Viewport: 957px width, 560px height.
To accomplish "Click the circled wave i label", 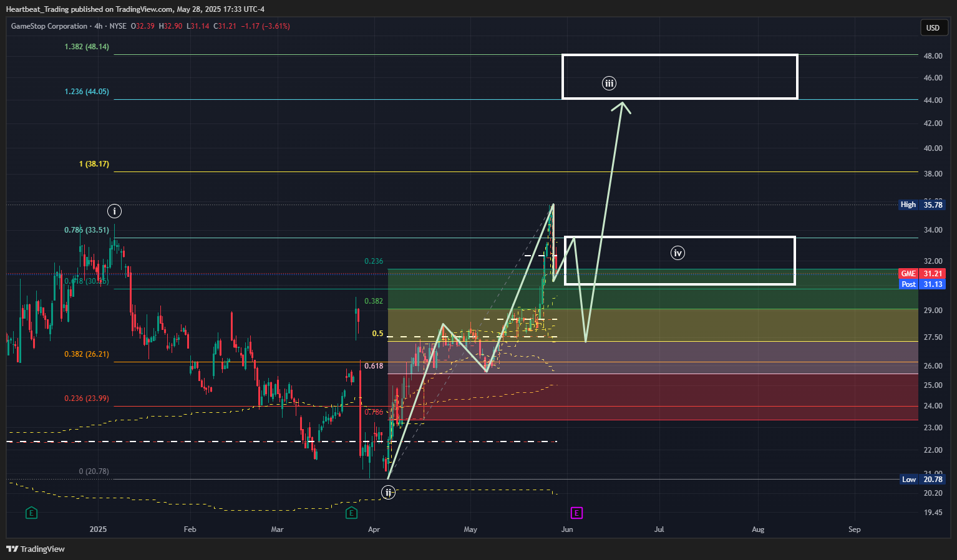I will [114, 211].
